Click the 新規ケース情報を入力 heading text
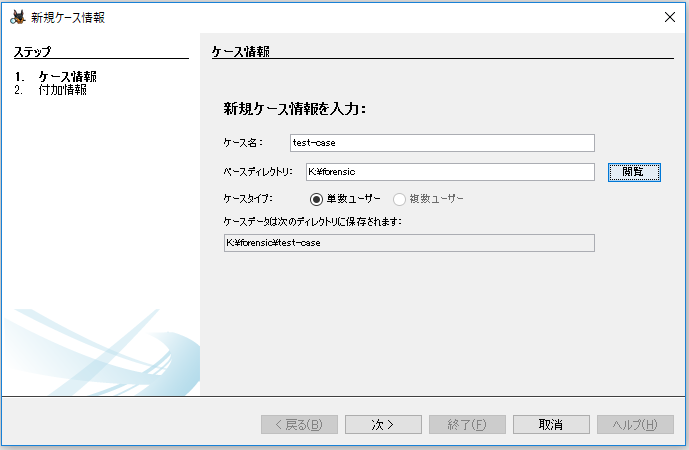 295,108
